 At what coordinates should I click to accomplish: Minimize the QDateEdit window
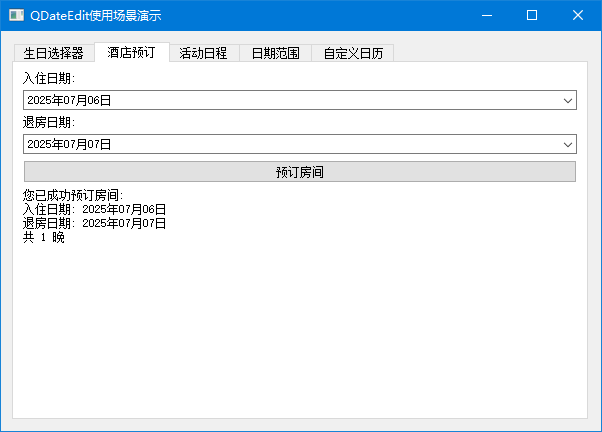[x=487, y=15]
